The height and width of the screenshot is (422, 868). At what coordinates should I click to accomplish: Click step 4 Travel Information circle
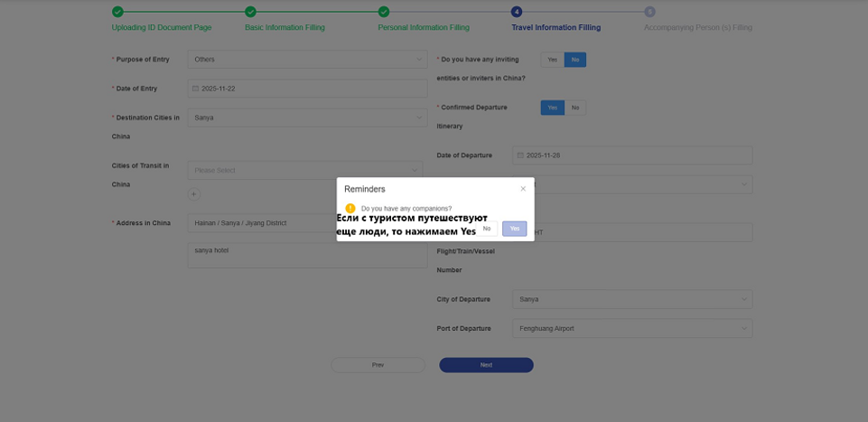[517, 12]
